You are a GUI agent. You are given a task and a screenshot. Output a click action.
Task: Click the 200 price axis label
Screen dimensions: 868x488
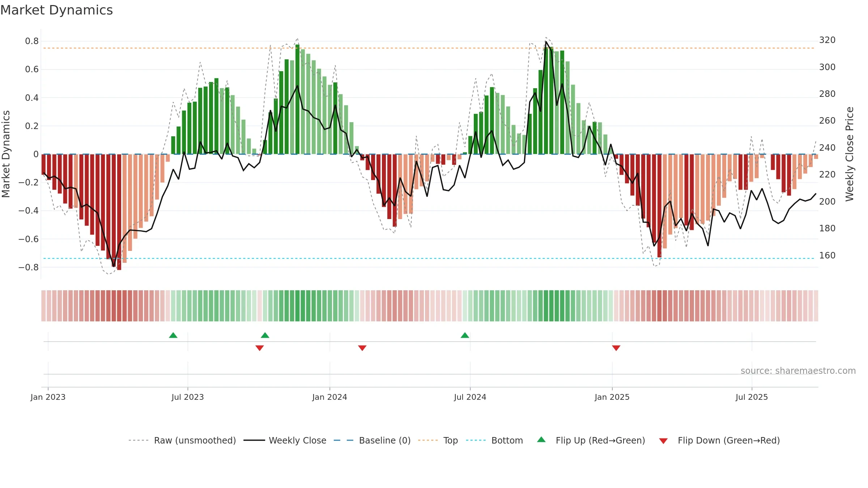click(x=827, y=202)
